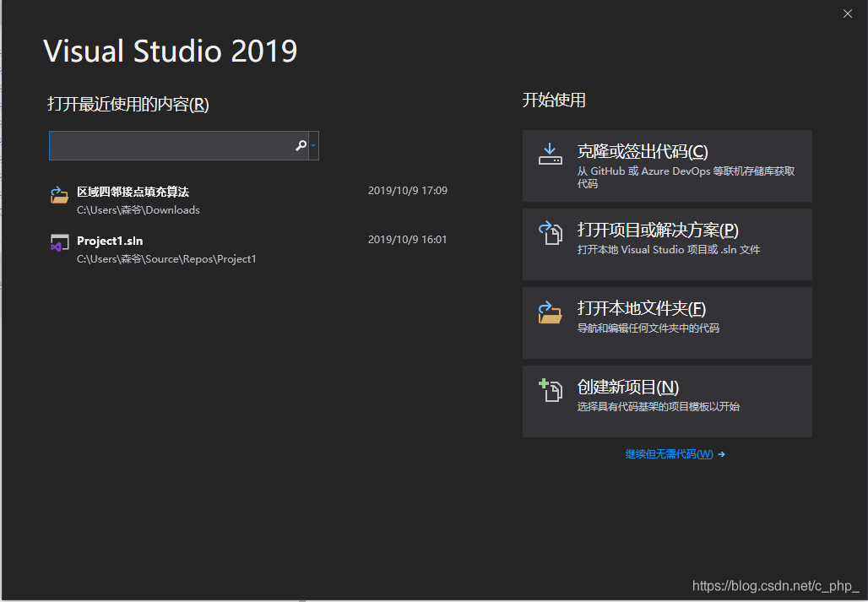
Task: Click the arrow icon after 继续但无需代码
Action: click(x=721, y=454)
